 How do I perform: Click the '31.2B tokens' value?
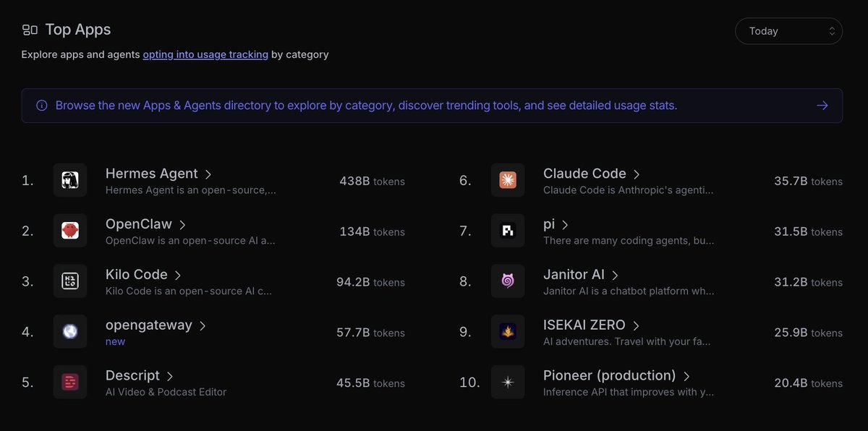808,283
